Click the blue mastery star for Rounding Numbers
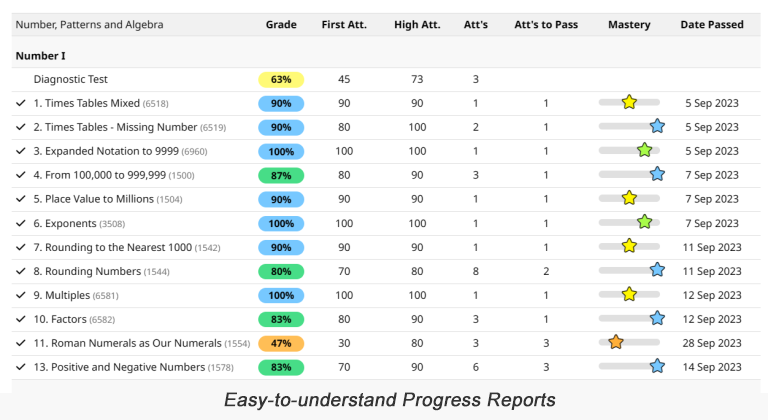The image size is (768, 420). (657, 270)
